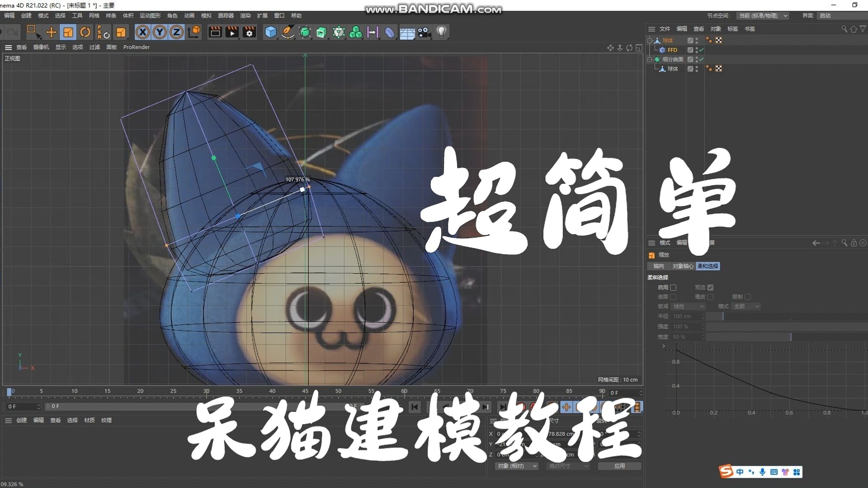Screen dimensions: 868x488
Task: Toggle the 限制 checkbox
Action: pos(748,297)
